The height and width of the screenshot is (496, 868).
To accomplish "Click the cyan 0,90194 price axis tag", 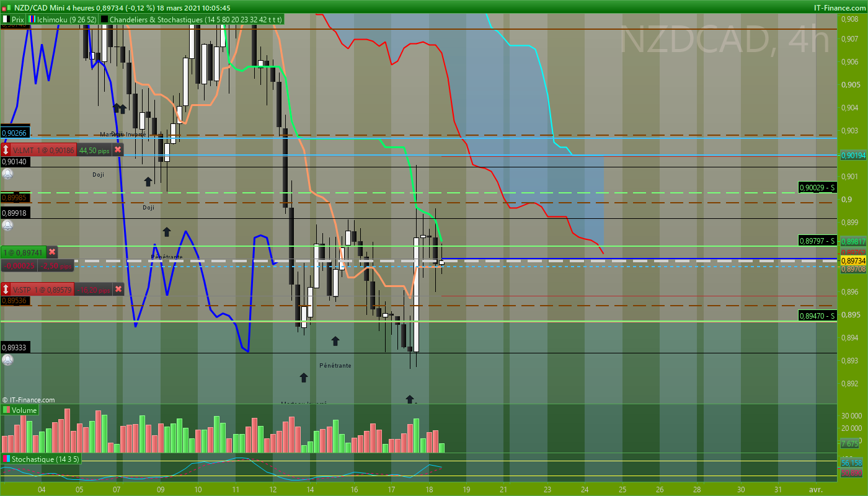I will point(853,155).
